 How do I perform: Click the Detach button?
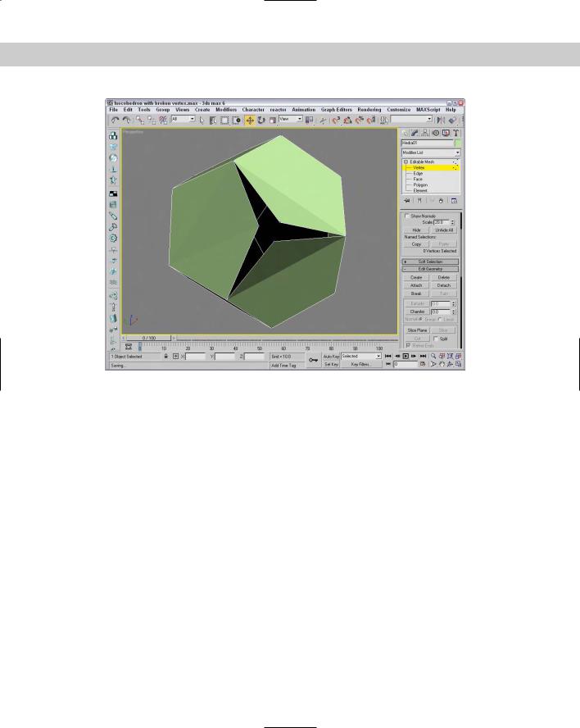[x=444, y=285]
